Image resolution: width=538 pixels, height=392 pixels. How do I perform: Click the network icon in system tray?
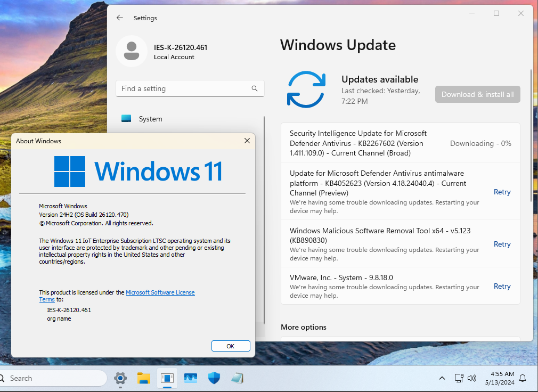pos(459,378)
